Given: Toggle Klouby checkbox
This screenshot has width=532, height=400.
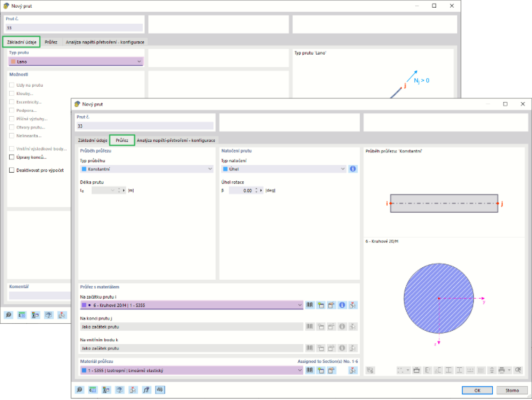Looking at the screenshot, I should (x=11, y=94).
